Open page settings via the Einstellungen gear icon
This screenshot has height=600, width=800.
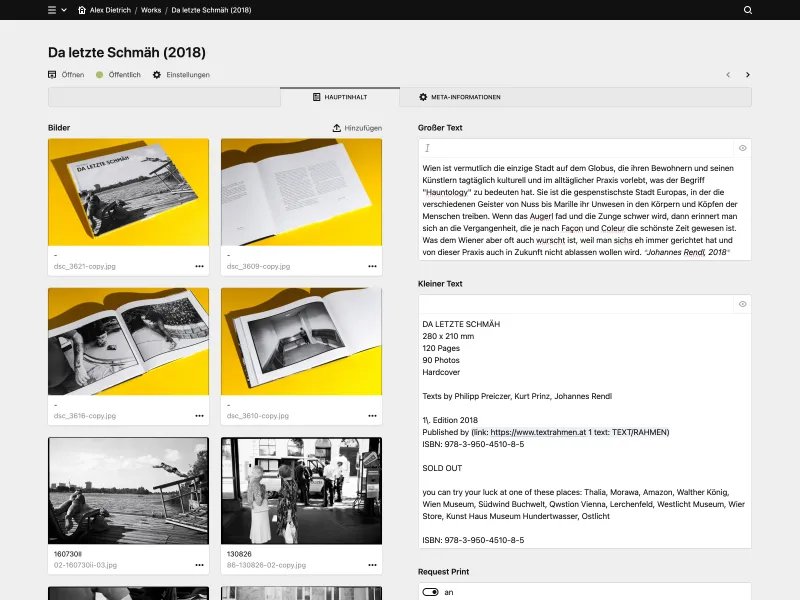point(155,74)
